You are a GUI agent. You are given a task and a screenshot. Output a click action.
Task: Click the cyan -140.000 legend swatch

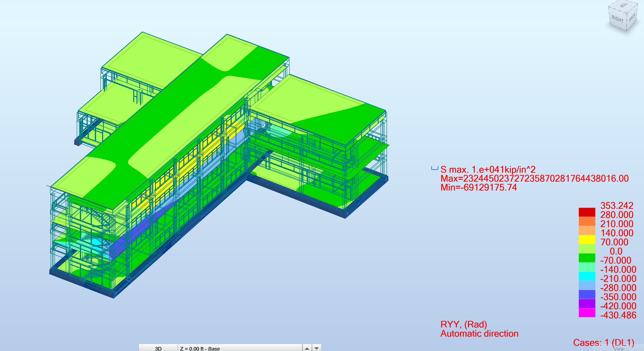click(587, 276)
